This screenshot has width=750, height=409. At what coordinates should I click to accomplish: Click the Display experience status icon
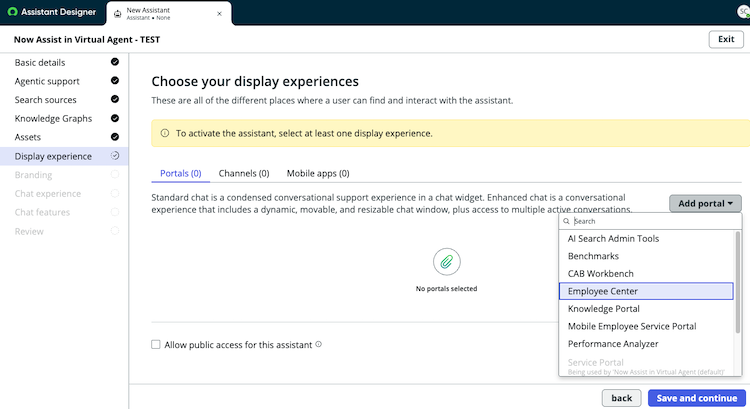pos(115,155)
